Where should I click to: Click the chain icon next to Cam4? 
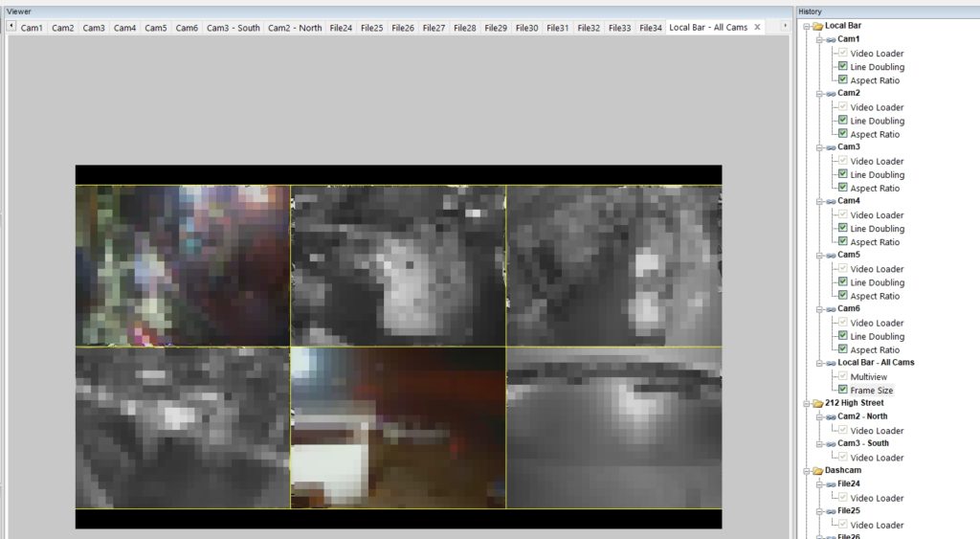(831, 201)
